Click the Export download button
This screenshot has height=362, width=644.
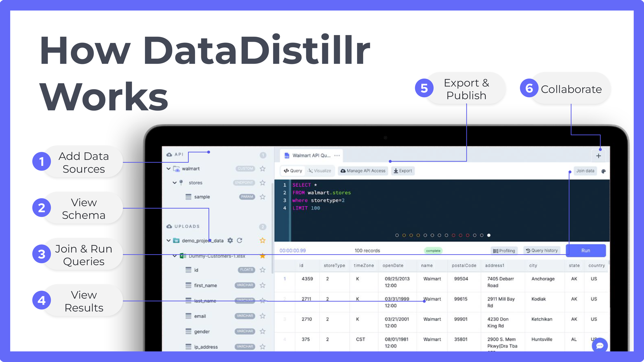(403, 171)
